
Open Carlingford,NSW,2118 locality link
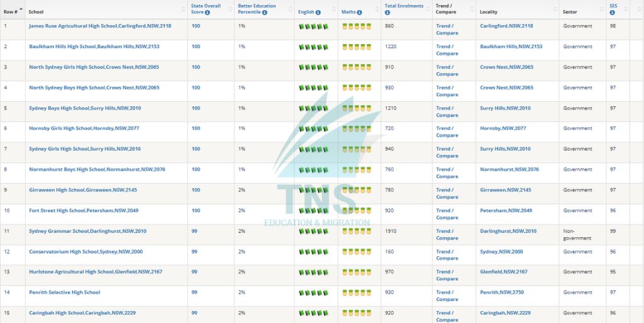click(506, 26)
